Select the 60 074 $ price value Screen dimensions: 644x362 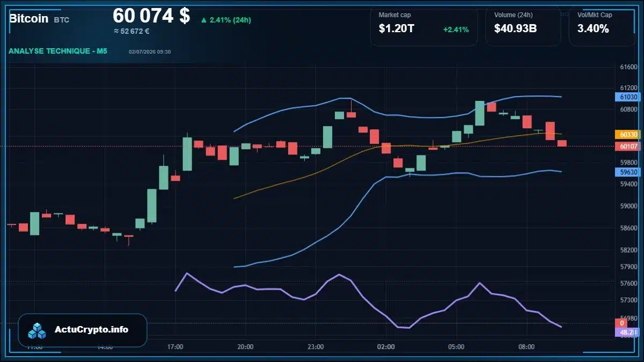[x=151, y=16]
